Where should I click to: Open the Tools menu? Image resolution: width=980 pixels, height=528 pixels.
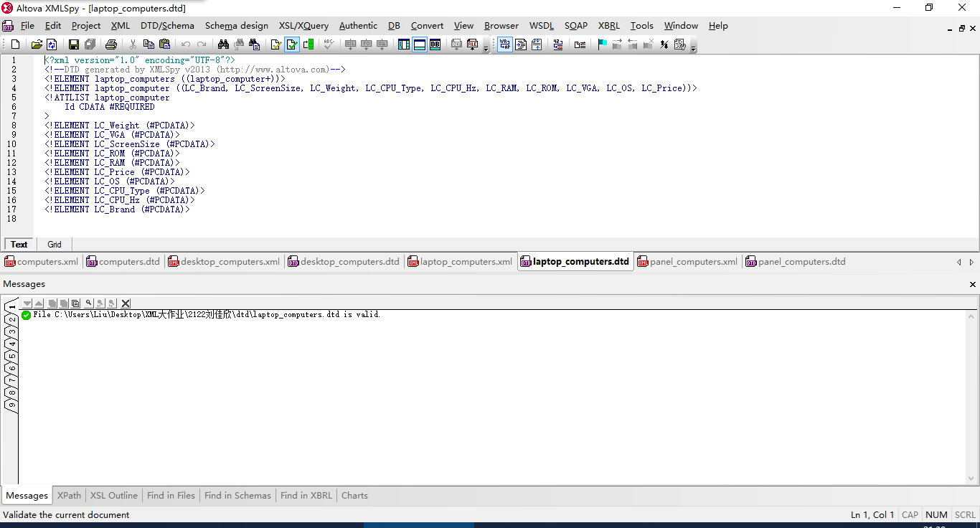pos(642,26)
